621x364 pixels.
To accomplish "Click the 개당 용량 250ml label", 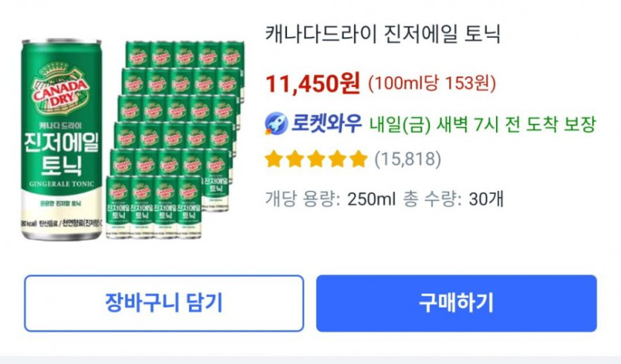I will (320, 198).
